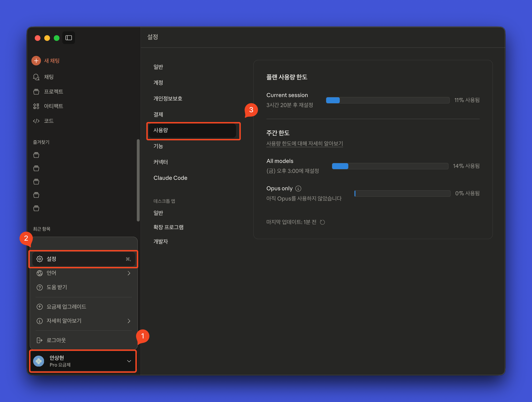Viewport: 532px width, 402px height.
Task: Click the sidebar vertical scrollbar
Action: click(x=138, y=180)
